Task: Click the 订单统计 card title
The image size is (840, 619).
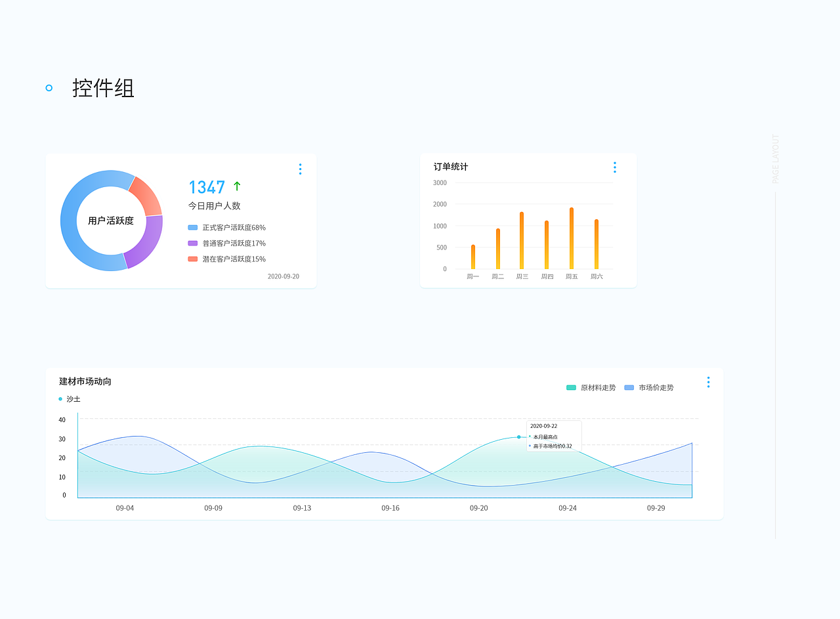Action: click(x=451, y=167)
